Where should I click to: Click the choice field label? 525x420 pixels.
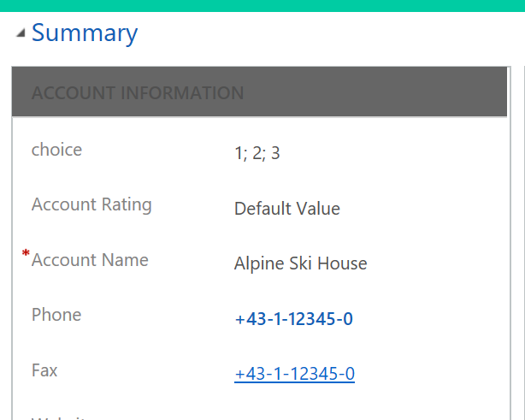(56, 150)
